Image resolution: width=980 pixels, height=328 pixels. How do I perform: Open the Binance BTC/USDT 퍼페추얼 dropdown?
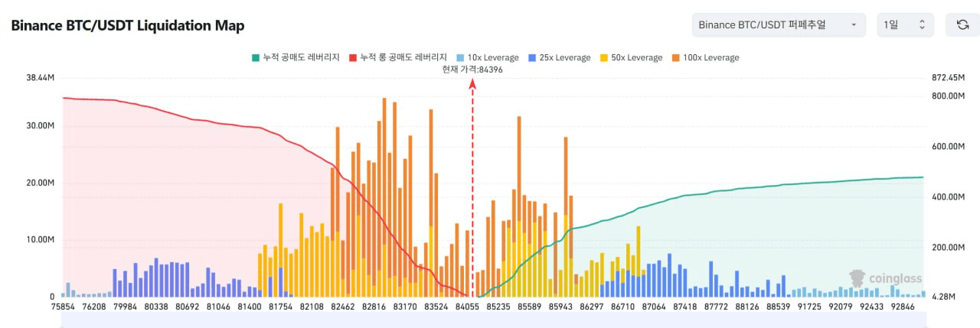click(779, 25)
